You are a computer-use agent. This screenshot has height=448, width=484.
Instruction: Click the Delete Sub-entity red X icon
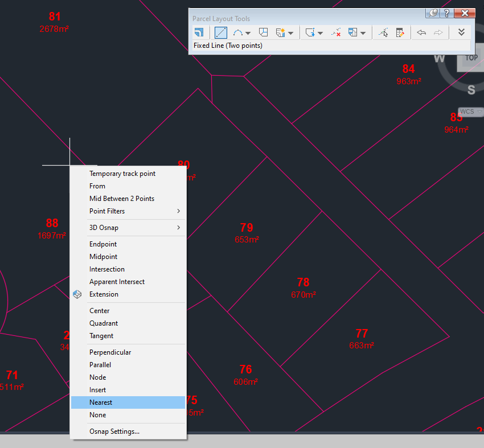pos(335,32)
